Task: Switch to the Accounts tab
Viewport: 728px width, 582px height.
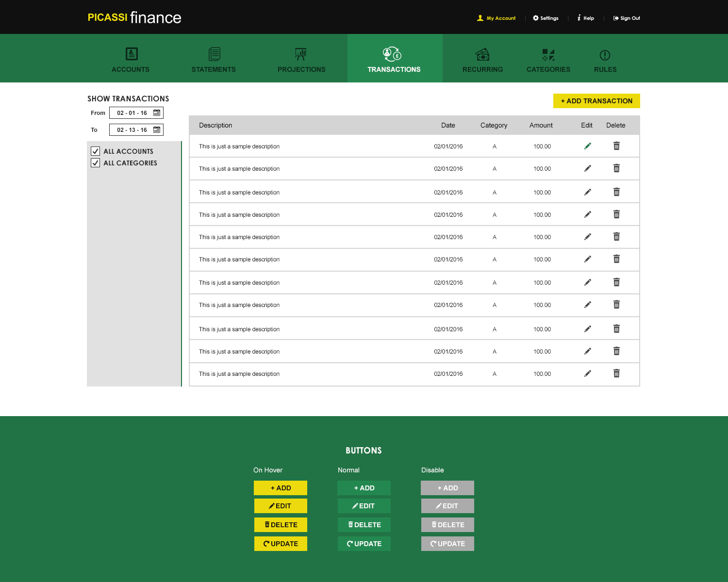Action: (131, 59)
